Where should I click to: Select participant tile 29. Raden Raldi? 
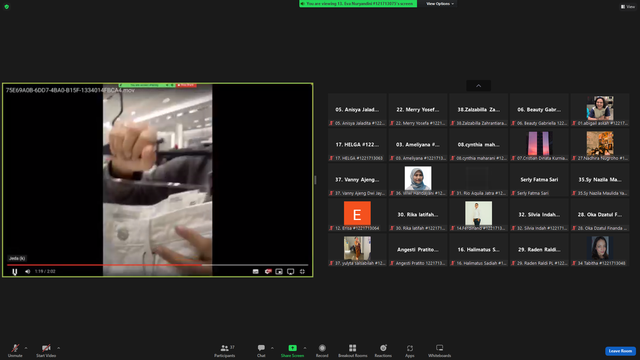tap(539, 250)
